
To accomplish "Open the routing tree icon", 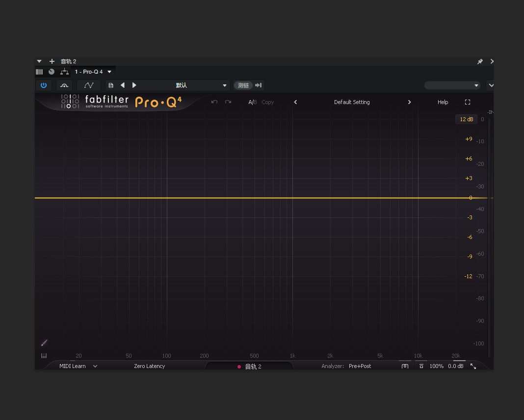I will (x=64, y=72).
